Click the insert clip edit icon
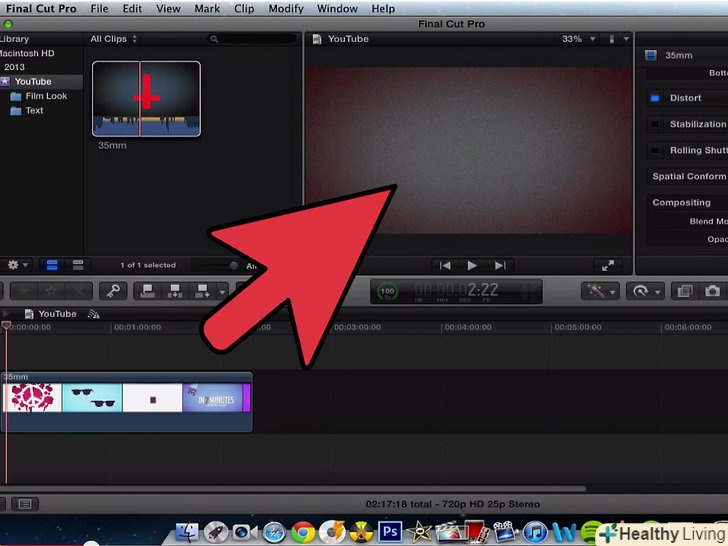The height and width of the screenshot is (546, 728). tap(175, 291)
